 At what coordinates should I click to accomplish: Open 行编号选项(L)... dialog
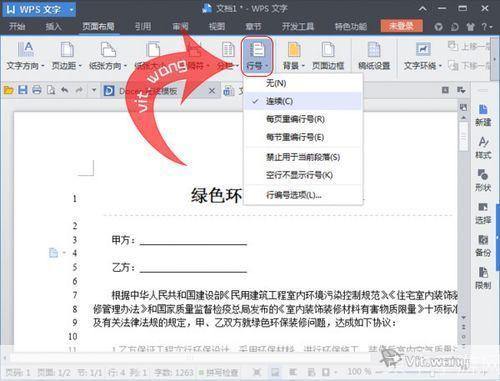(x=303, y=195)
